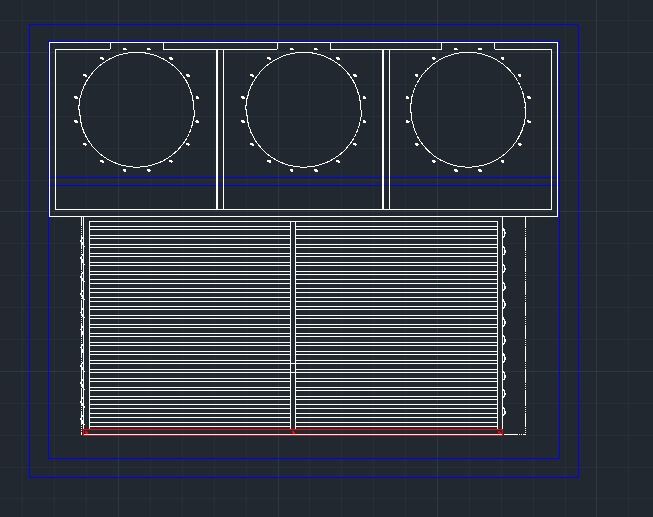
Task: Select the vertical center divider of the louvered grille
Action: (293, 325)
